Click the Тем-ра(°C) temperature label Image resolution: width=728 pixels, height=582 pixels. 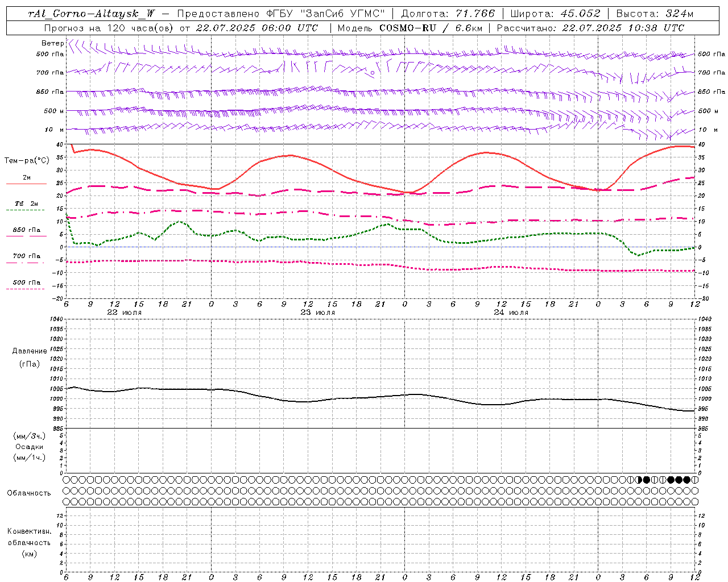coord(27,160)
